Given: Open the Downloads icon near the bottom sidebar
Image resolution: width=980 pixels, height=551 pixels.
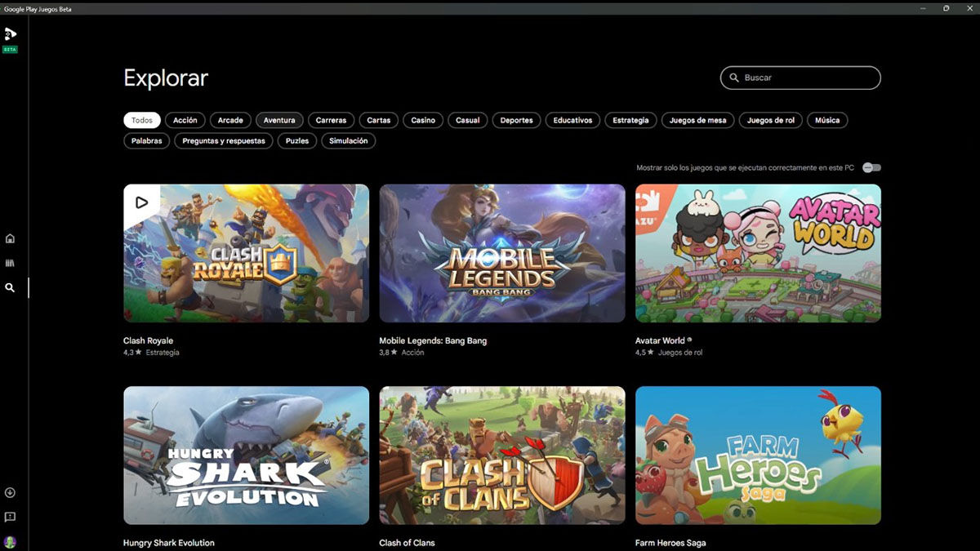Looking at the screenshot, I should [10, 492].
